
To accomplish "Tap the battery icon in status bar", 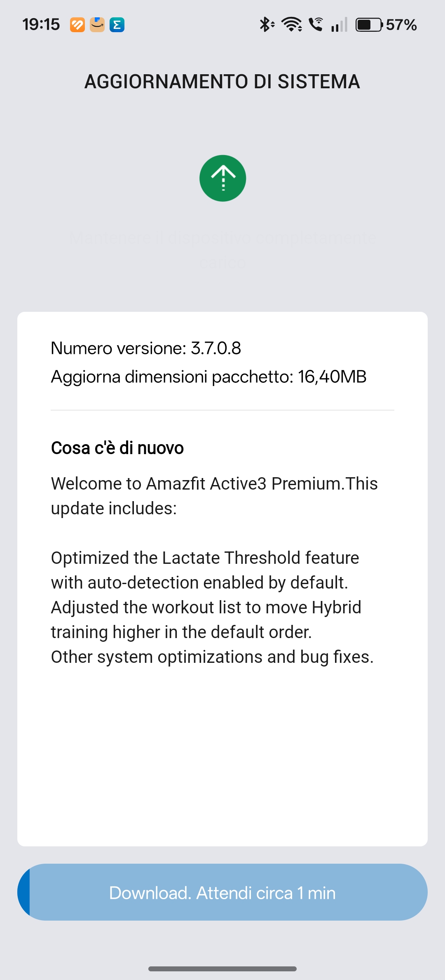I will (369, 25).
